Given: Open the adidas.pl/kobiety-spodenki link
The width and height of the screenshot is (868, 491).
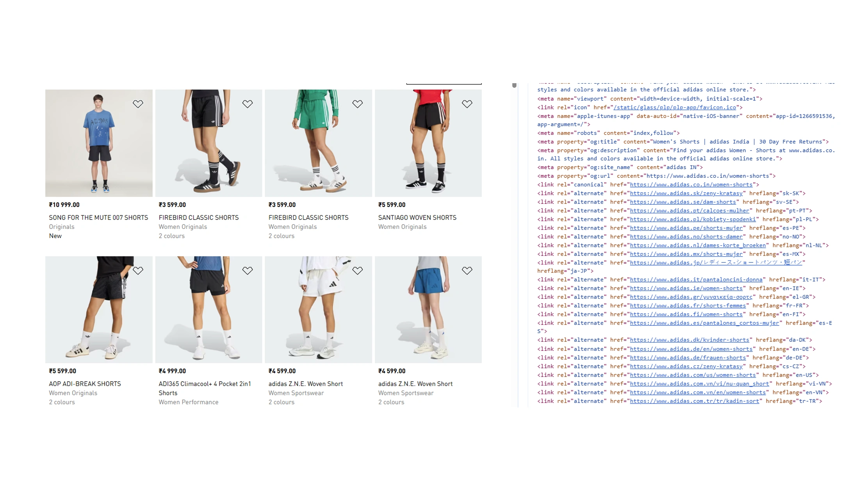Looking at the screenshot, I should tap(692, 220).
